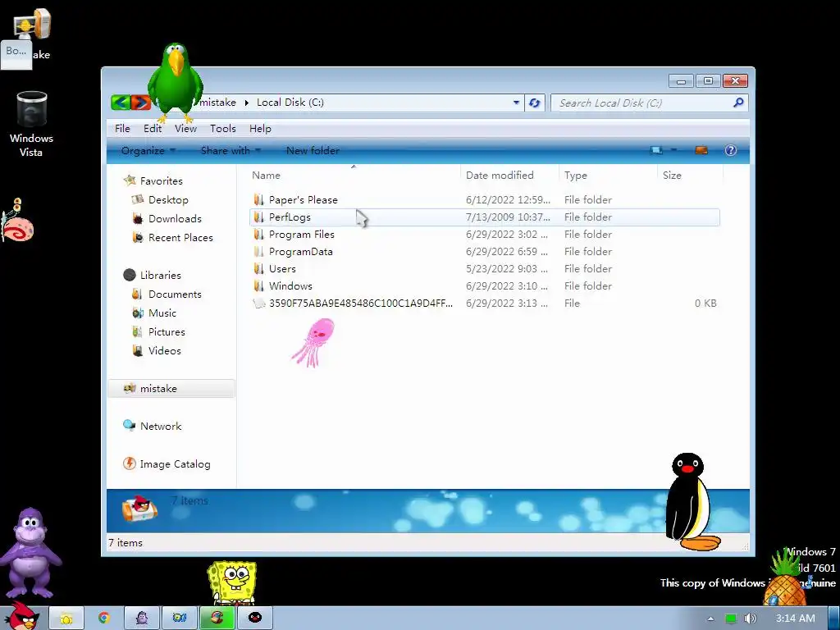
Task: Select the Documents library
Action: coord(175,294)
